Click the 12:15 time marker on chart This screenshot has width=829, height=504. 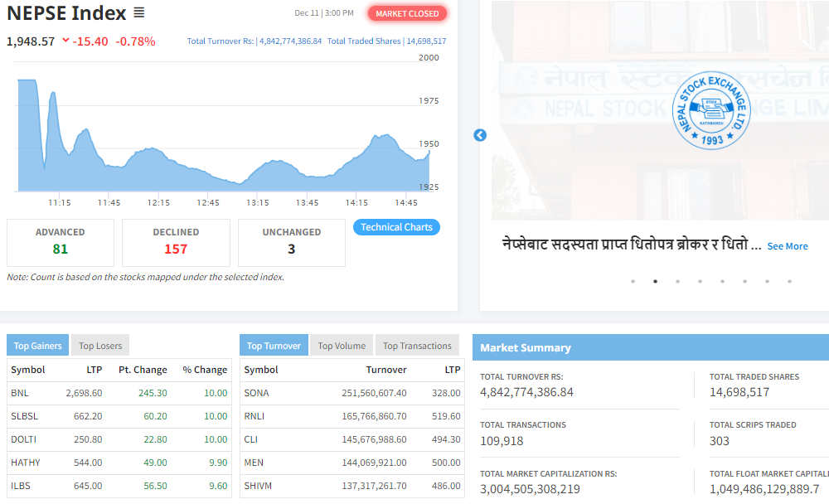point(158,202)
